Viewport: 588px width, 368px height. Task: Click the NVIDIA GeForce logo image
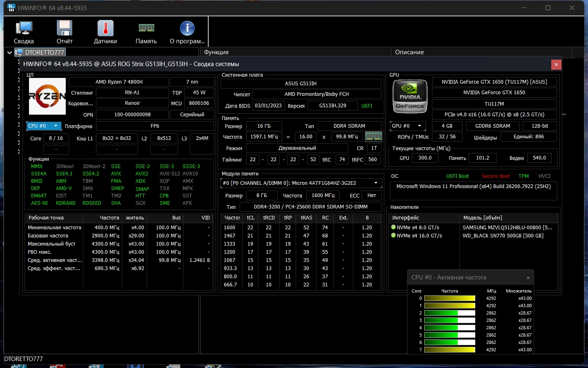(410, 96)
